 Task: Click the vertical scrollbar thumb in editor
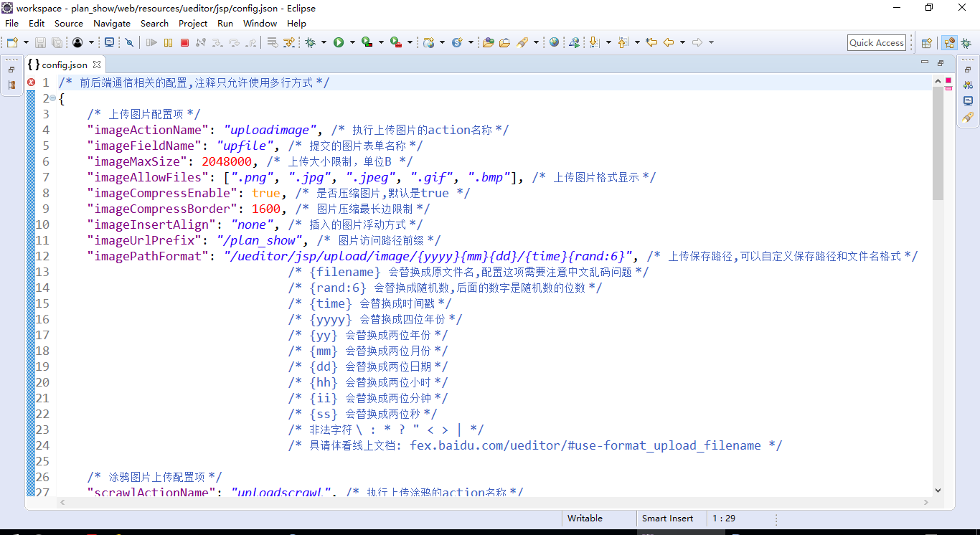(938, 143)
